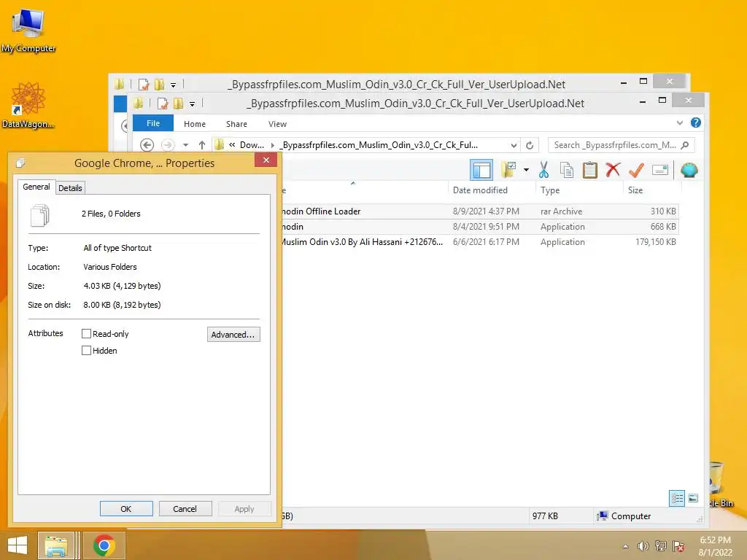The height and width of the screenshot is (560, 747).
Task: Select 'Muslim Odin v3.0 By Ali Hassani' file
Action: [479, 242]
